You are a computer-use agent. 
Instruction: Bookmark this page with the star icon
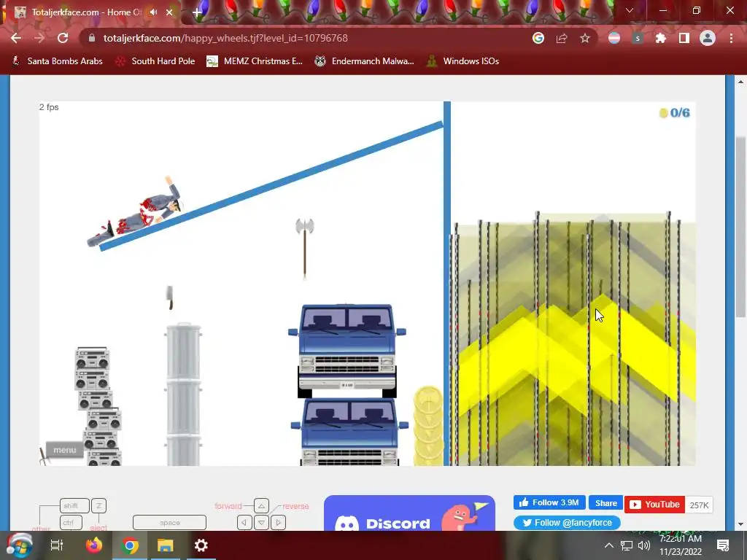[584, 38]
